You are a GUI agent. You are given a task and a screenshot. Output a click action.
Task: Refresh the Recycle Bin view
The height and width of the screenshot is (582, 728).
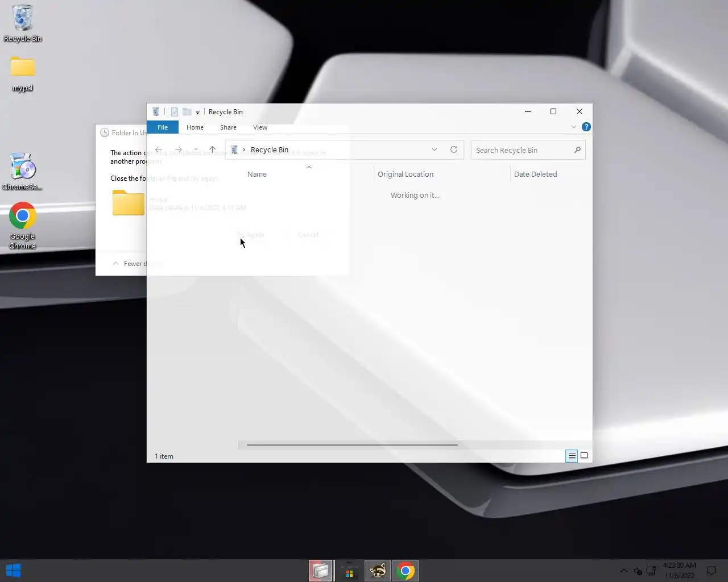point(454,150)
